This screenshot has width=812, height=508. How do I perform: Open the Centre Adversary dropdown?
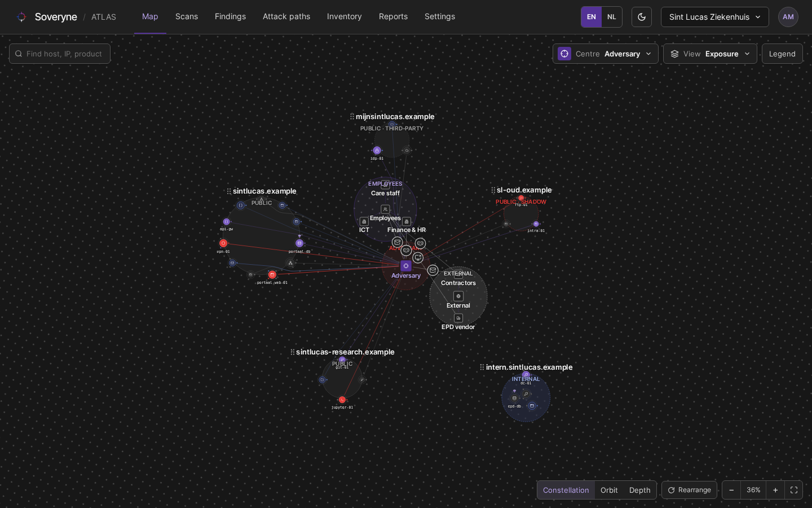pos(606,54)
